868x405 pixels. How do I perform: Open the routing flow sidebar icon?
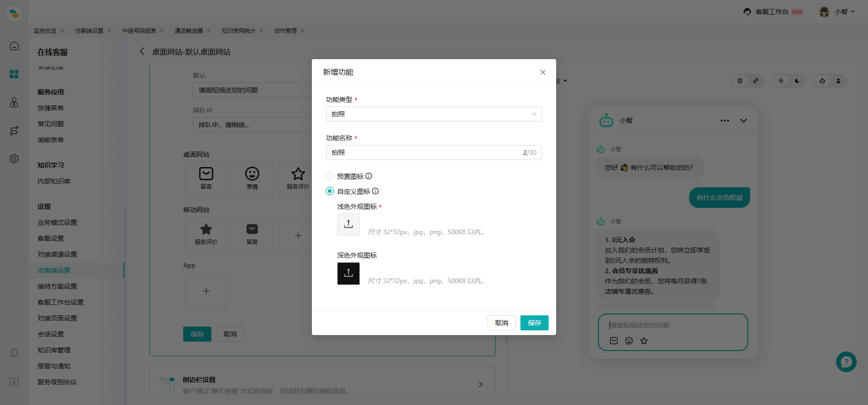(x=14, y=130)
